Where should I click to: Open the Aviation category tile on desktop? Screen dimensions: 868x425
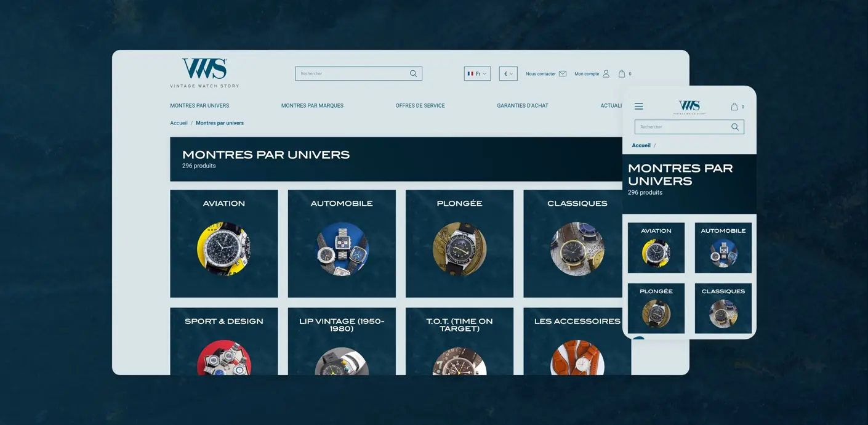point(224,243)
